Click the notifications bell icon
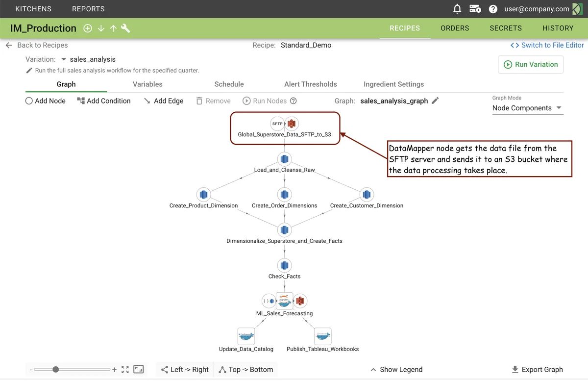This screenshot has height=381, width=588. tap(457, 9)
